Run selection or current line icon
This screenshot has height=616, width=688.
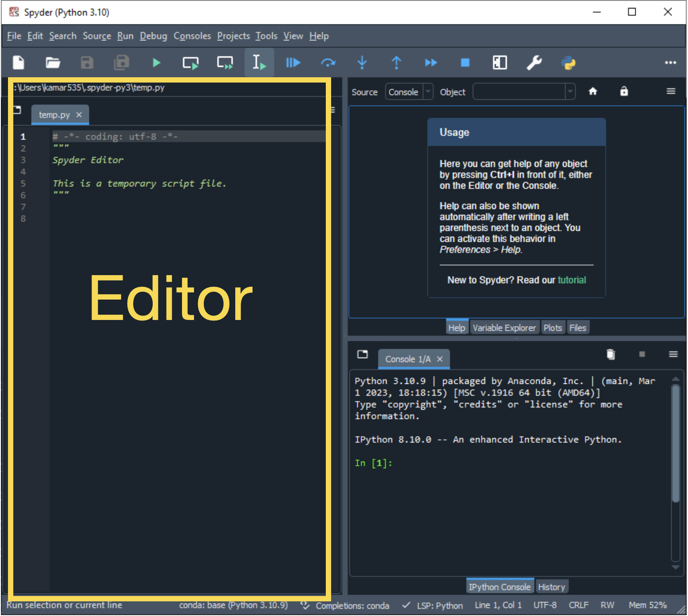pyautogui.click(x=259, y=63)
